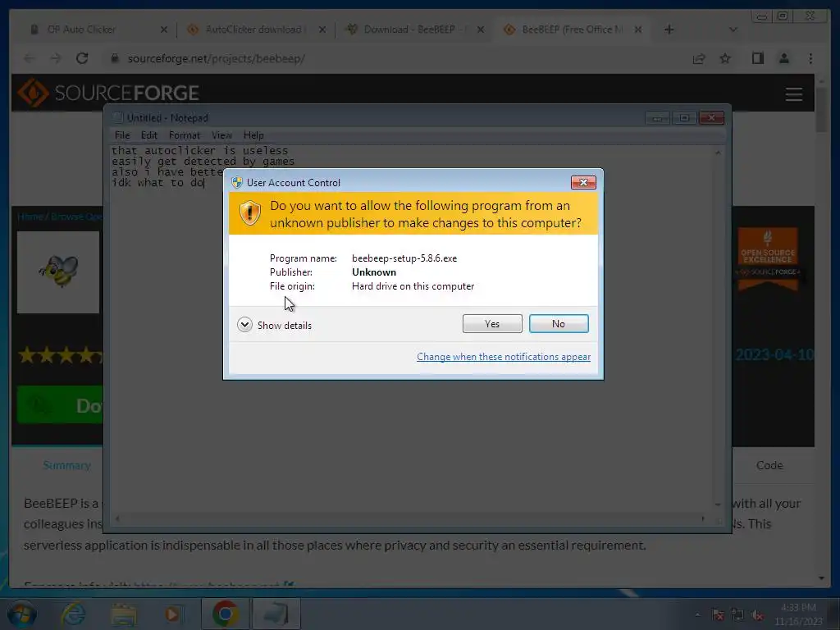The width and height of the screenshot is (840, 630).
Task: Click the site lock icon in address bar
Action: click(114, 58)
